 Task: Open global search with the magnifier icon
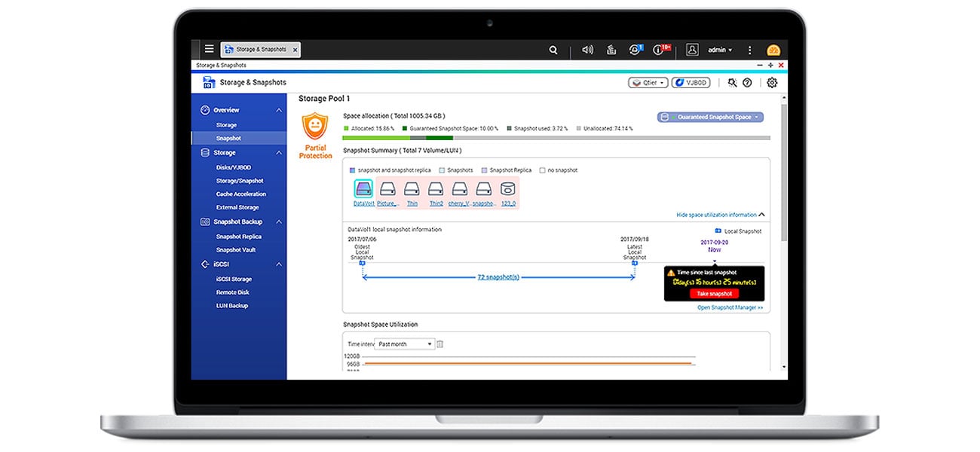(x=553, y=50)
